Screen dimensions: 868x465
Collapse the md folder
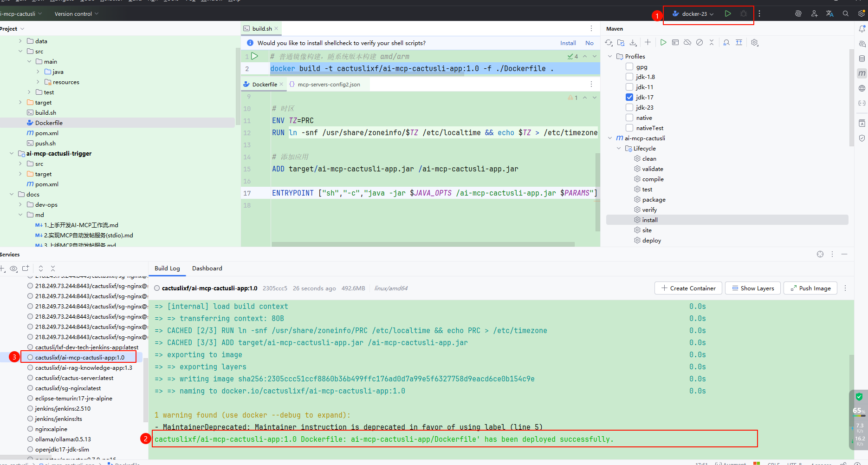pos(20,215)
